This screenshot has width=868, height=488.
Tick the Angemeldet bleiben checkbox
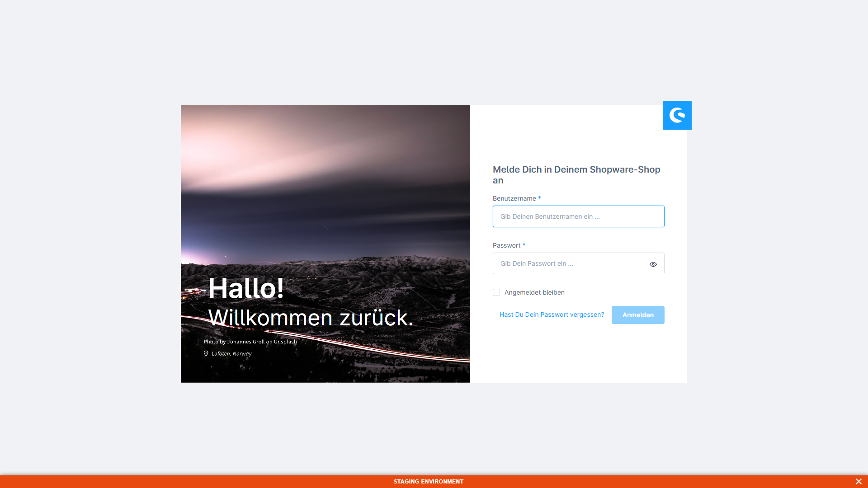[x=496, y=292]
